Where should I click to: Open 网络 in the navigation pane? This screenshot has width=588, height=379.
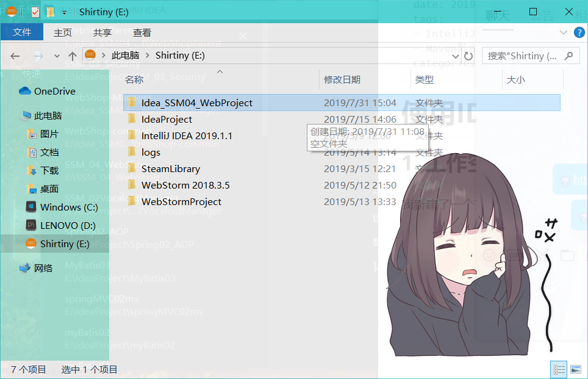point(36,269)
